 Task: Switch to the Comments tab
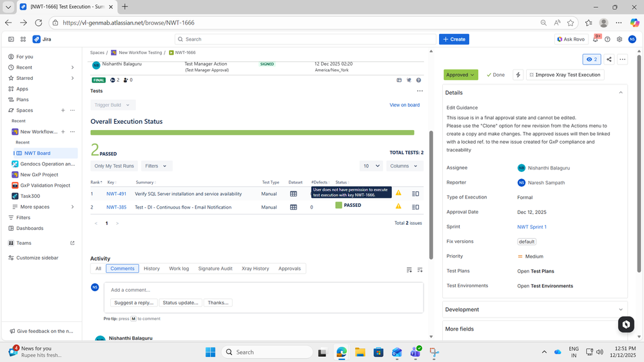click(122, 269)
